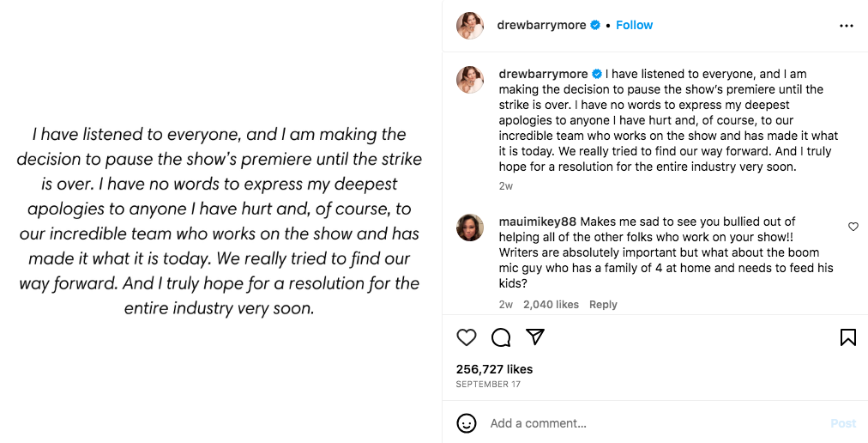Reply to mauimikey88's comment
The width and height of the screenshot is (868, 443).
(x=603, y=305)
